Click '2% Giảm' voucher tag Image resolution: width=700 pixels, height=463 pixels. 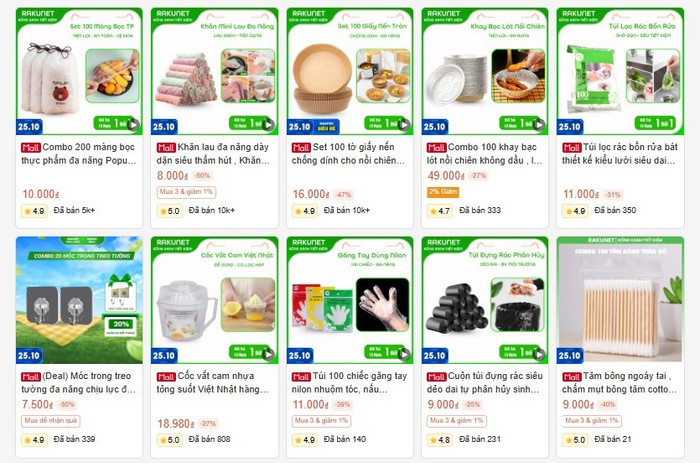[x=443, y=192]
